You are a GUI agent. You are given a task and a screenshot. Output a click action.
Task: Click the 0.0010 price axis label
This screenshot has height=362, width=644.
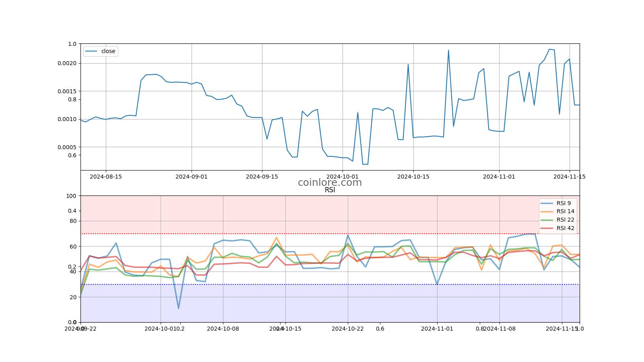(x=67, y=119)
